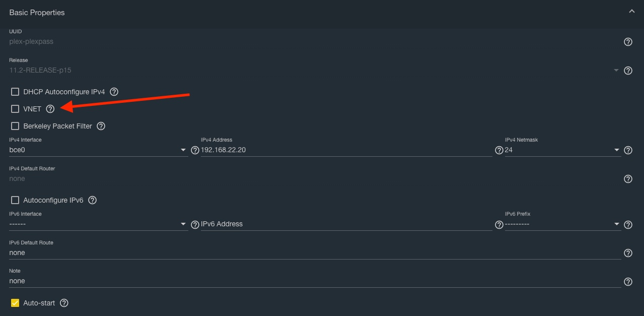Image resolution: width=644 pixels, height=316 pixels.
Task: Expand the IPv4 Netmask dropdown
Action: click(562, 150)
